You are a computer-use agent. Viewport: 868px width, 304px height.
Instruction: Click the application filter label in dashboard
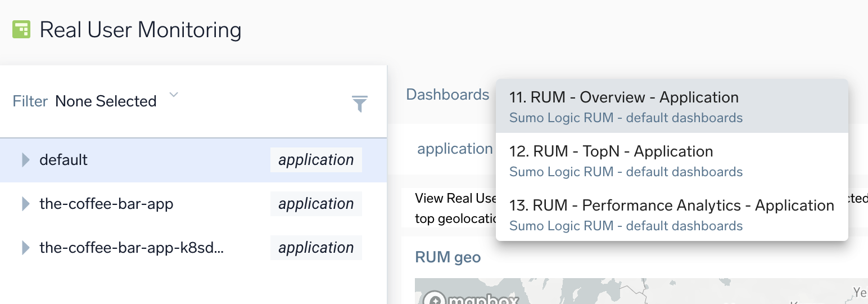(x=454, y=149)
